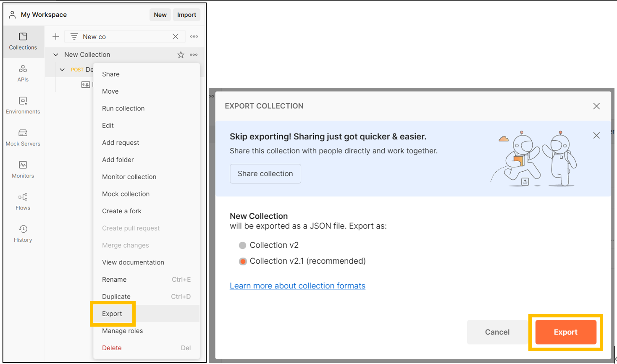Open the History sidebar section

coord(23,234)
